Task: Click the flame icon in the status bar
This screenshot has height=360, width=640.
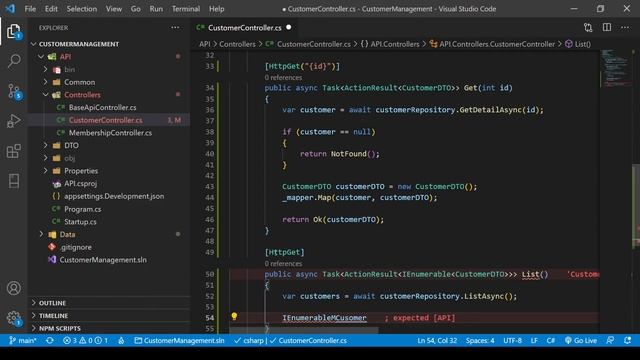Action: point(121,340)
